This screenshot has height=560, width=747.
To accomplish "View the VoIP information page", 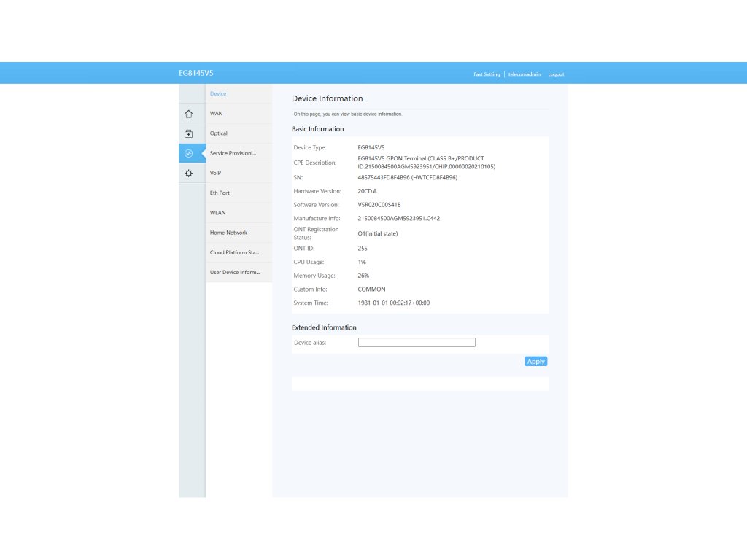I will pyautogui.click(x=216, y=173).
